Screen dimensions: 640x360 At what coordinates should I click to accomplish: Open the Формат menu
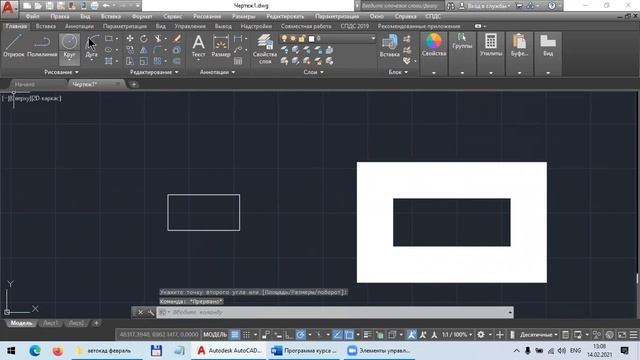tap(142, 16)
